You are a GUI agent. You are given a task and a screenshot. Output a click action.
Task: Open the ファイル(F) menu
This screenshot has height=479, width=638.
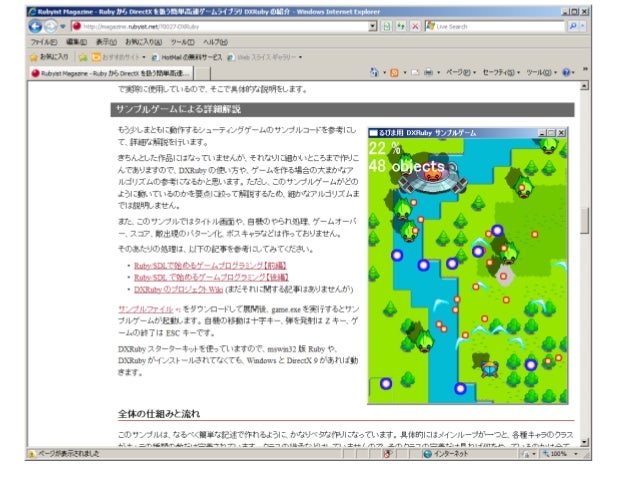(44, 42)
